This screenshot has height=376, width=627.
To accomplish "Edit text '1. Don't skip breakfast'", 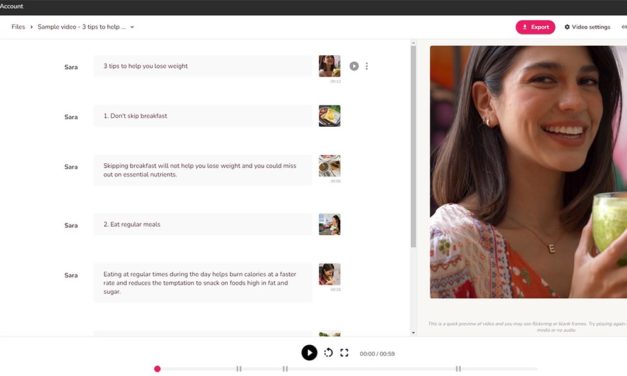I will (203, 116).
